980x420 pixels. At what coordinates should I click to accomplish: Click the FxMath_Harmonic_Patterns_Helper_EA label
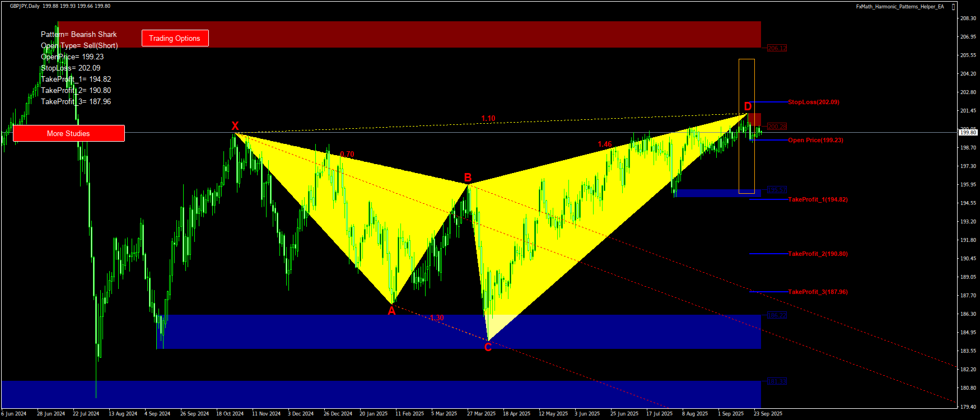(899, 7)
